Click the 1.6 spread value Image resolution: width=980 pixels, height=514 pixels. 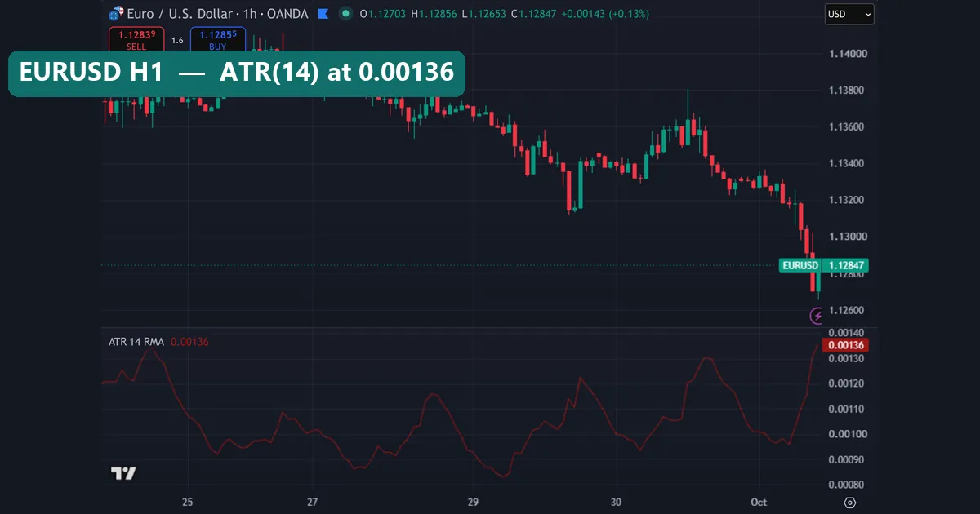pyautogui.click(x=177, y=40)
